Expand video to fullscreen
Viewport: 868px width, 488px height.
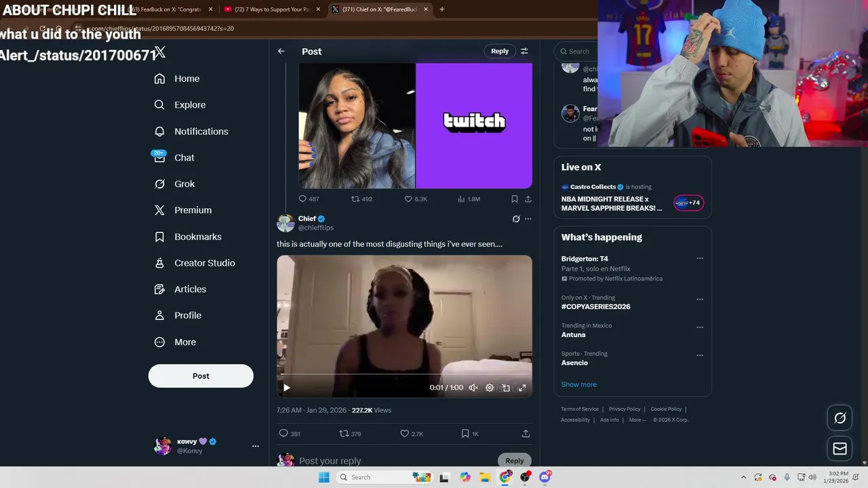coord(522,388)
